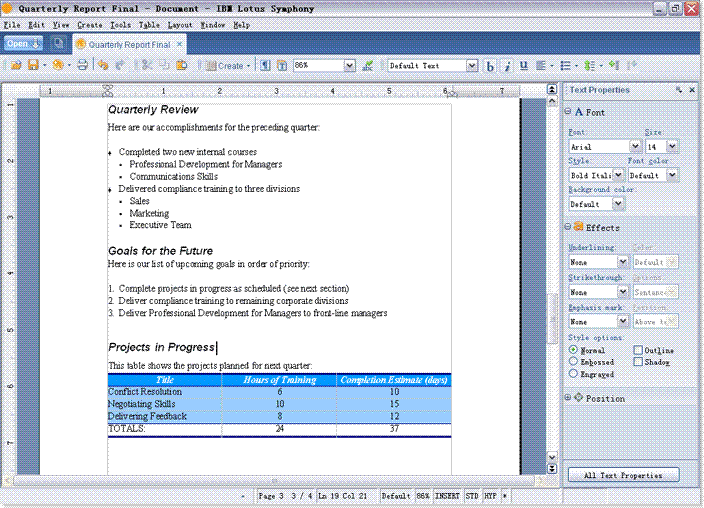Open the Strikethrough dropdown
The width and height of the screenshot is (704, 508).
(x=623, y=292)
